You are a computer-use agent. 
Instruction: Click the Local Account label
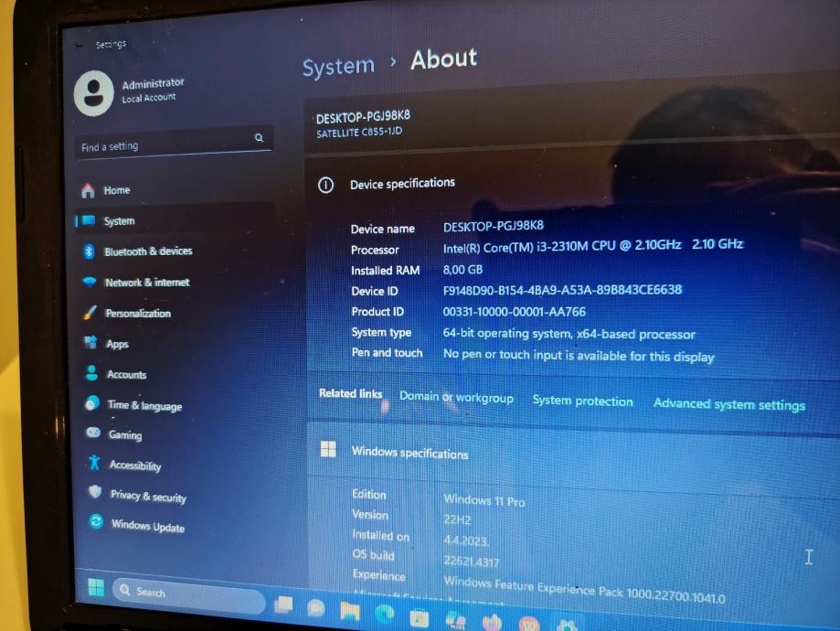click(x=148, y=98)
